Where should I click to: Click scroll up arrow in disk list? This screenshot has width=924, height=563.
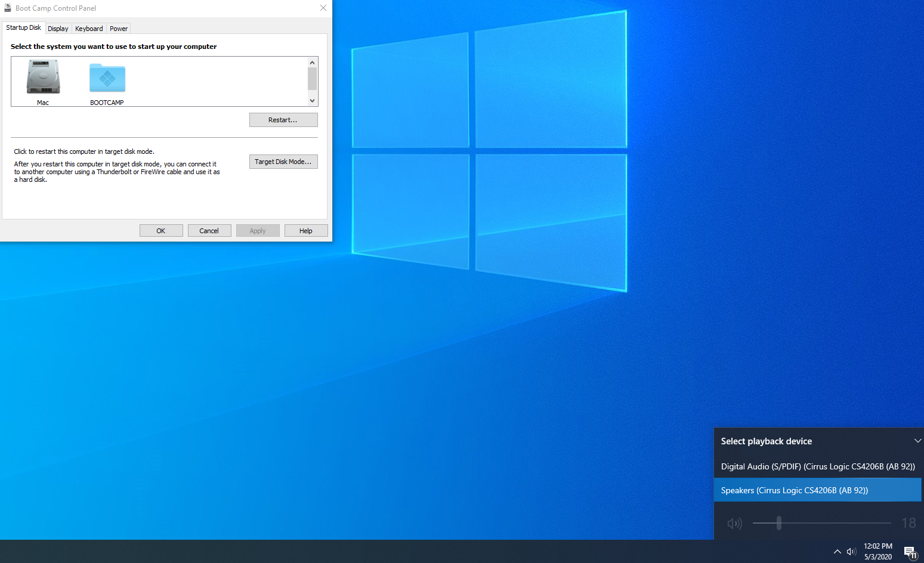pos(312,62)
